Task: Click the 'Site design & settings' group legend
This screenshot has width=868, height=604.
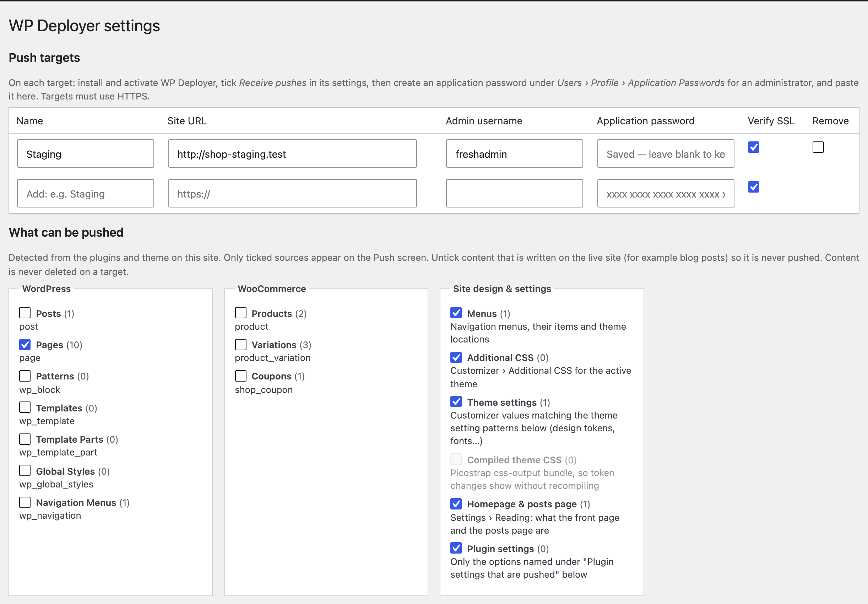Action: point(502,289)
